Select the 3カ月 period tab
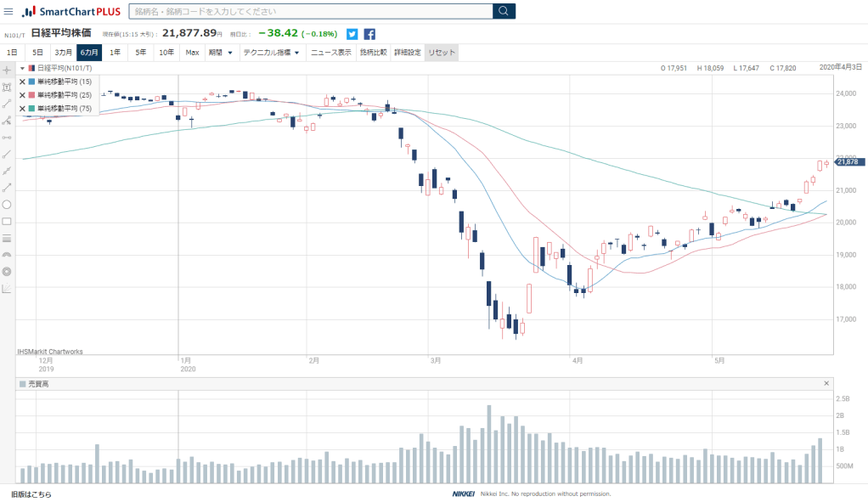This screenshot has width=868, height=502. [x=64, y=53]
